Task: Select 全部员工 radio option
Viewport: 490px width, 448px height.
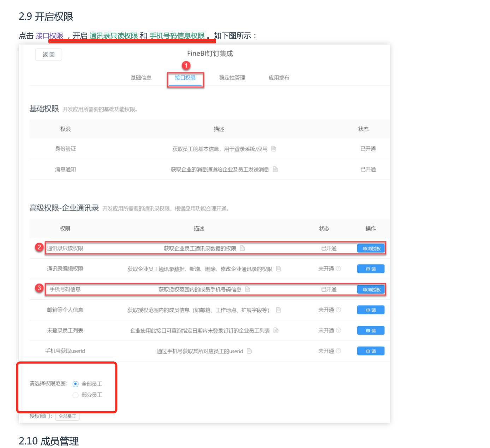Action: (76, 384)
